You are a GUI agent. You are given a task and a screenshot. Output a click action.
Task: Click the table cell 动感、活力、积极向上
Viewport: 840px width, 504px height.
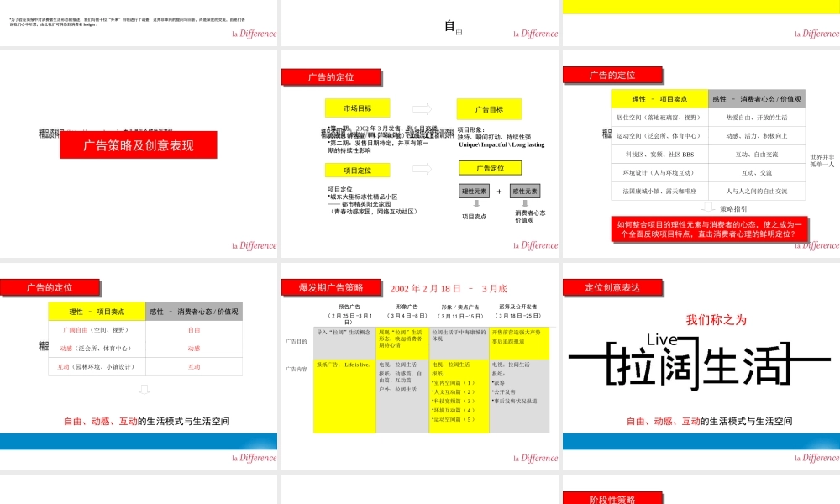[x=757, y=136]
